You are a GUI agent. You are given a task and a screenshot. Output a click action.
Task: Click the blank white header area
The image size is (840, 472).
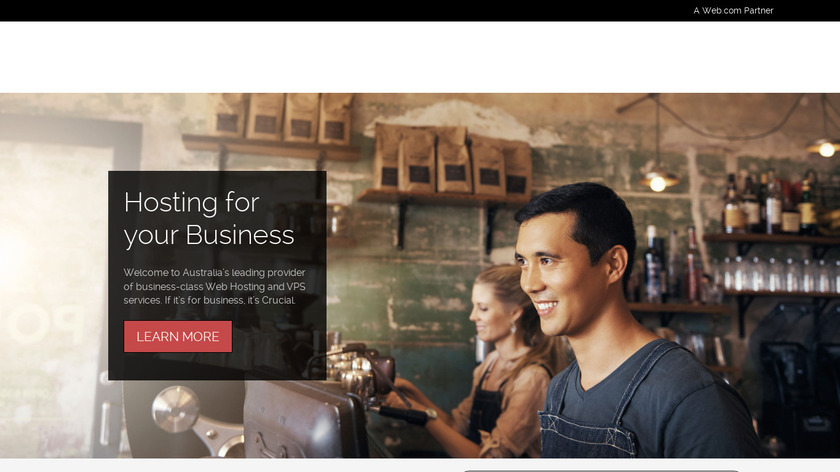coord(420,57)
